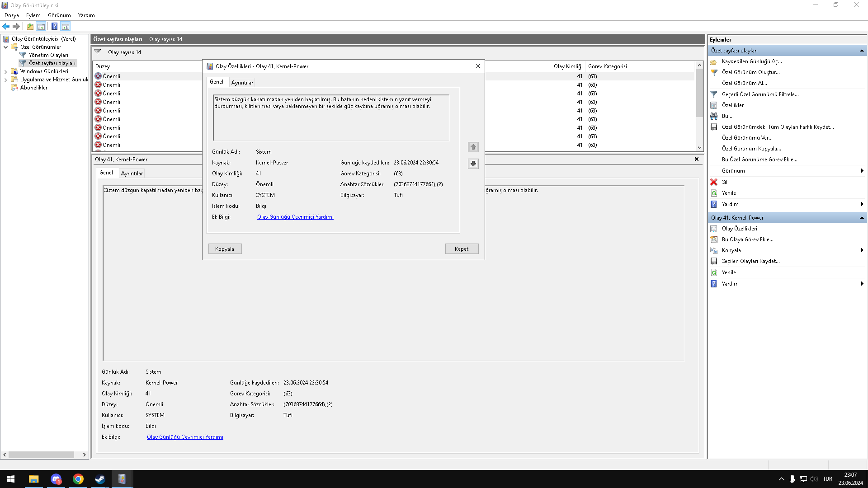The height and width of the screenshot is (488, 868).
Task: Click the Kapat button
Action: click(x=462, y=249)
